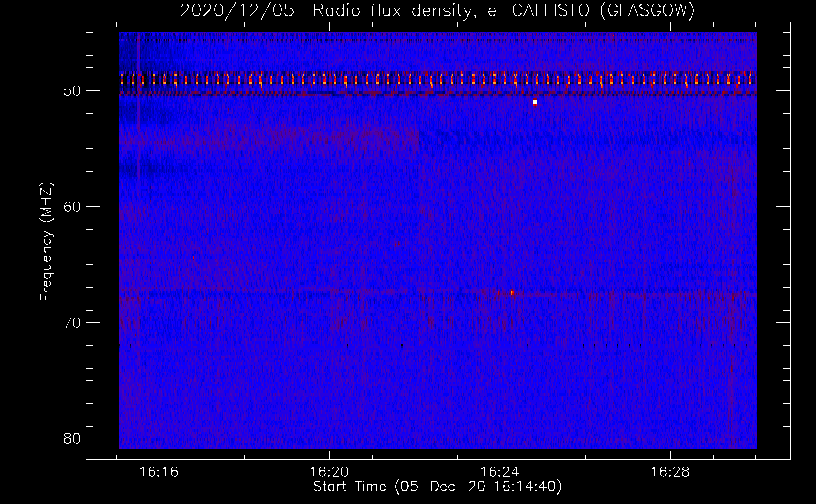Screen dimensions: 816x504
Task: Click the Start Time axis label
Action: coord(437,487)
